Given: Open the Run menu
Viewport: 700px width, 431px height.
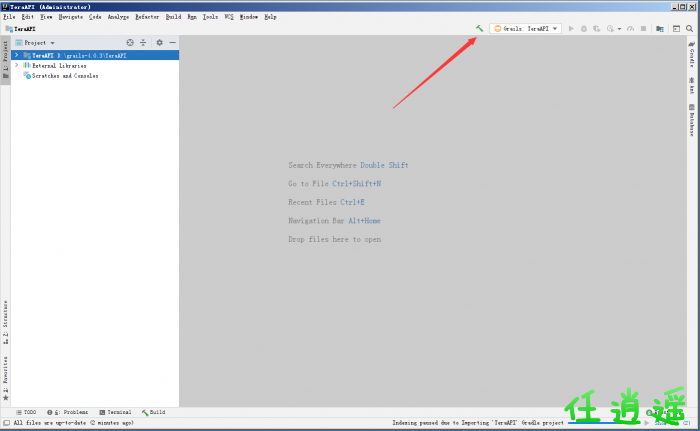Looking at the screenshot, I should point(192,17).
